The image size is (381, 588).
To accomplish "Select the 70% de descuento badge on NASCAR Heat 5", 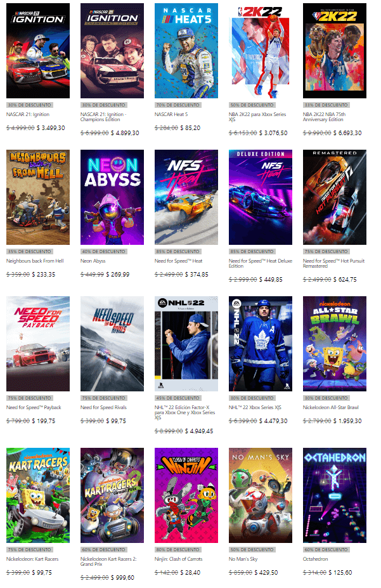I will pos(178,105).
